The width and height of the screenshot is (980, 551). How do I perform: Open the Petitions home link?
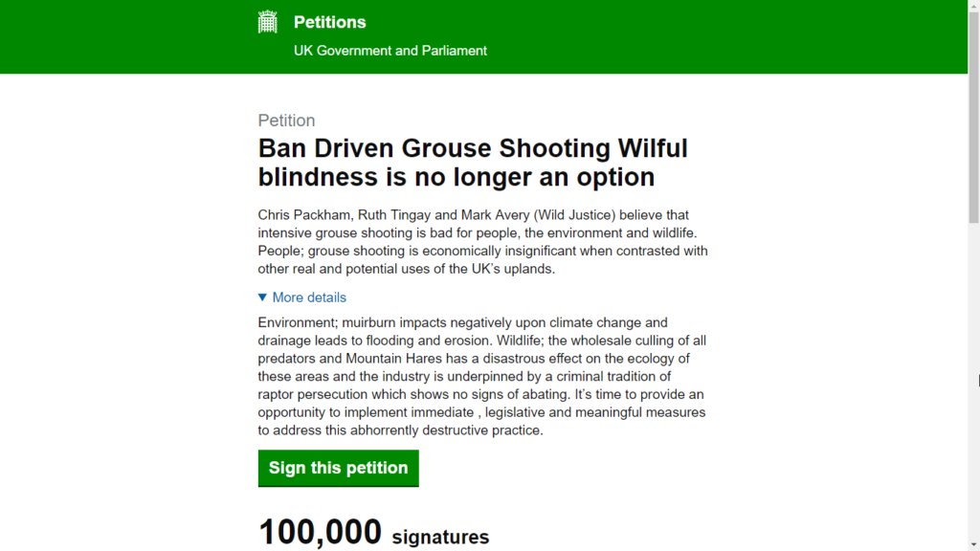329,22
